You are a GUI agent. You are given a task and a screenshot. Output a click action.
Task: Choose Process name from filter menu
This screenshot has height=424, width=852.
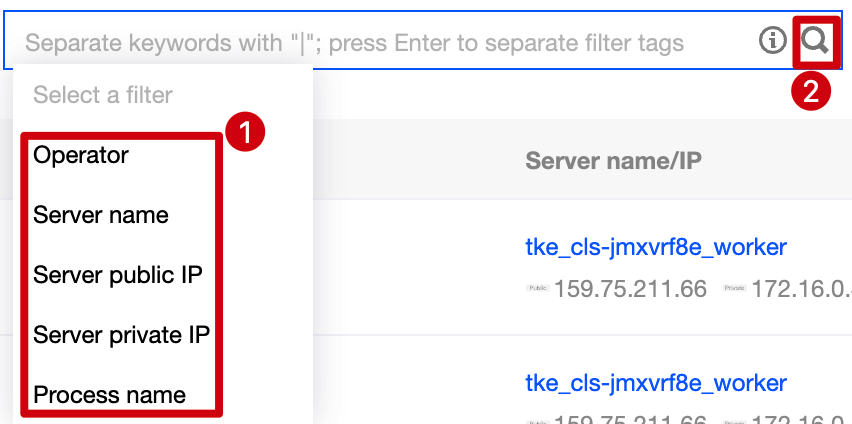coord(109,395)
